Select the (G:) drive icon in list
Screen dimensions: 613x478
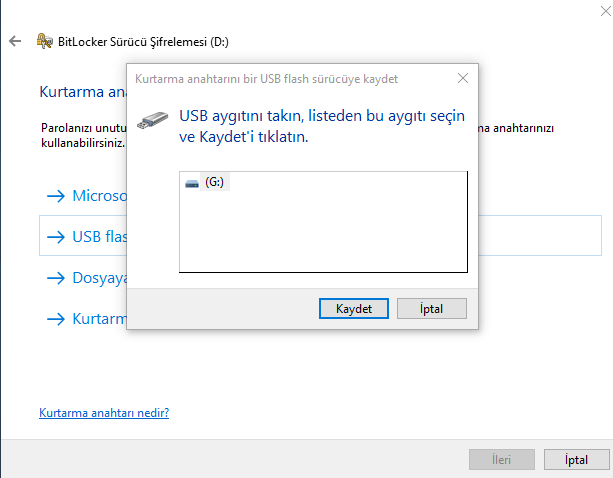pyautogui.click(x=192, y=184)
